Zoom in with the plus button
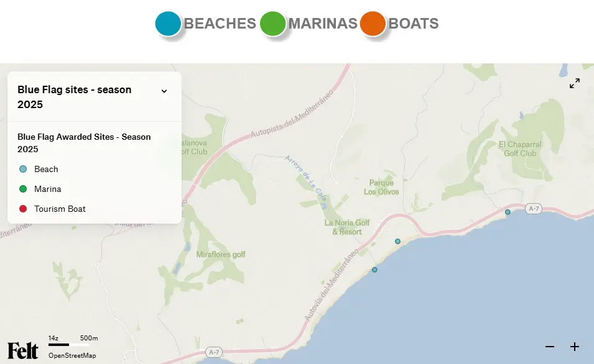 pos(575,347)
